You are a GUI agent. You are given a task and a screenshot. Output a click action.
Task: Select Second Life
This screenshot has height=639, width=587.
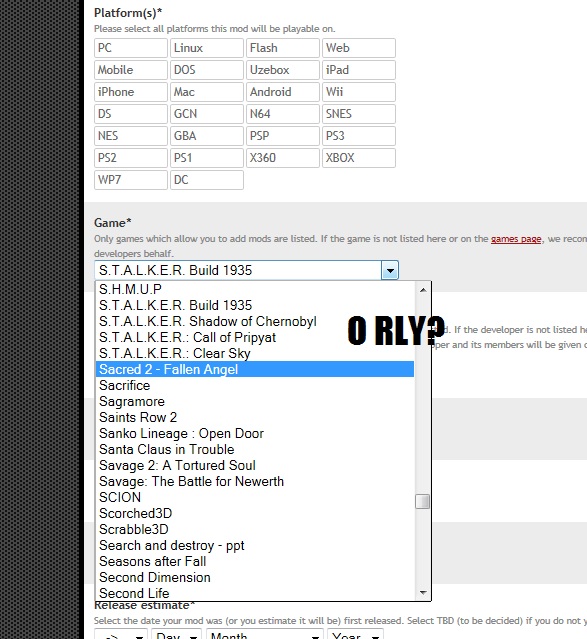(x=255, y=593)
